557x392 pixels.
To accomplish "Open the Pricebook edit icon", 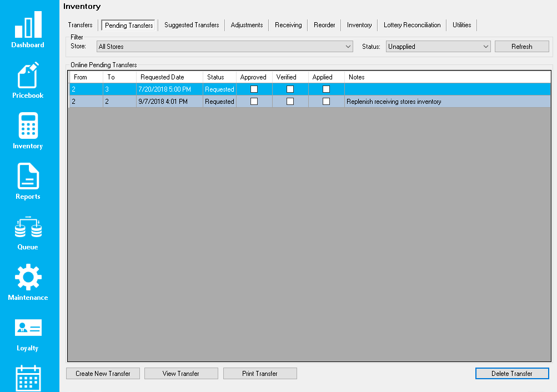I will tap(28, 75).
